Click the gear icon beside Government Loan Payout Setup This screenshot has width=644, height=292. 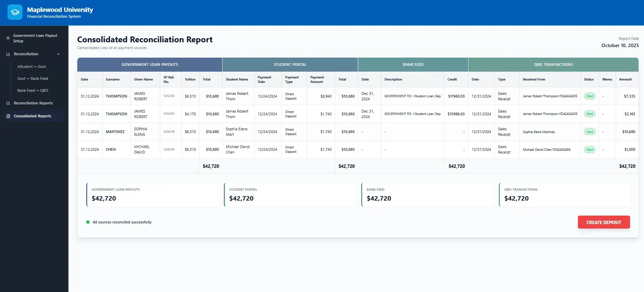[x=8, y=38]
